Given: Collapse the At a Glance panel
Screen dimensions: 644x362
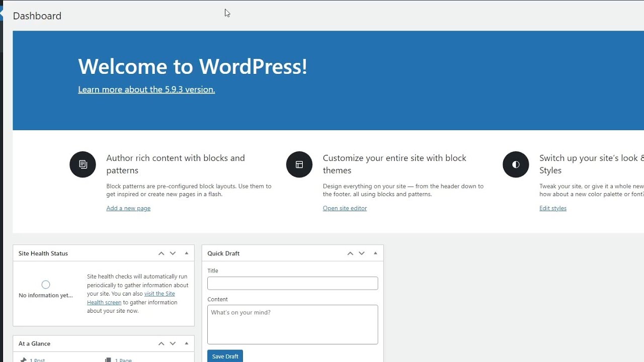Looking at the screenshot, I should click(187, 344).
